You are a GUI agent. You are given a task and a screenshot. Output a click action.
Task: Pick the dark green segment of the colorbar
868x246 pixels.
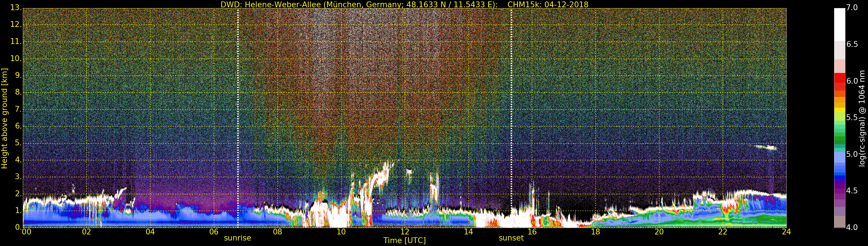pyautogui.click(x=839, y=142)
